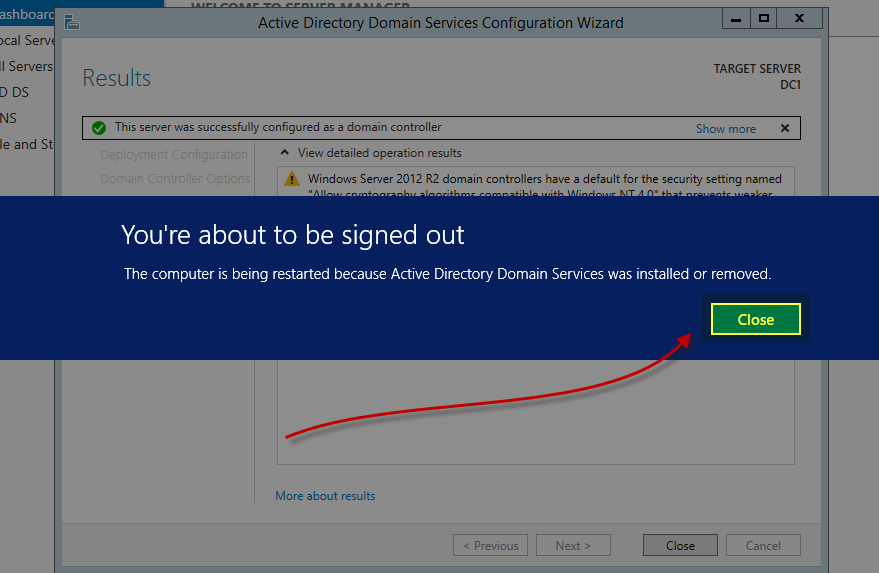
Task: Minimize the Configuration Wizard window
Action: [x=736, y=19]
